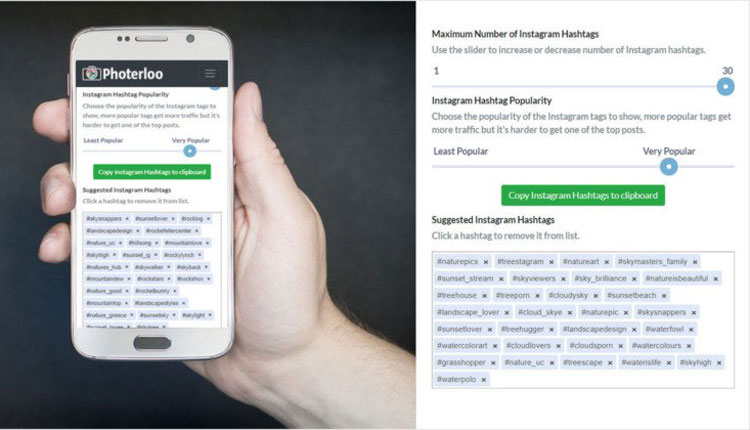The image size is (750, 430).
Task: Click the #treehugger hashtag chip
Action: pyautogui.click(x=527, y=329)
